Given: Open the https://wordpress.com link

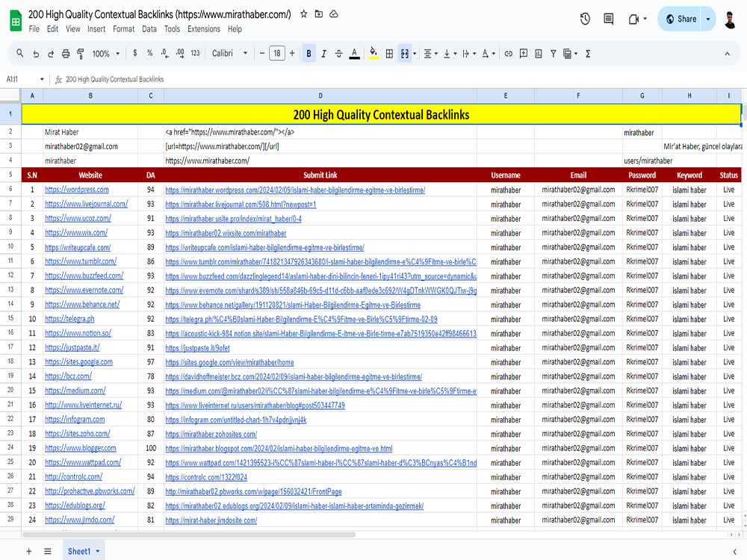Looking at the screenshot, I should (77, 190).
